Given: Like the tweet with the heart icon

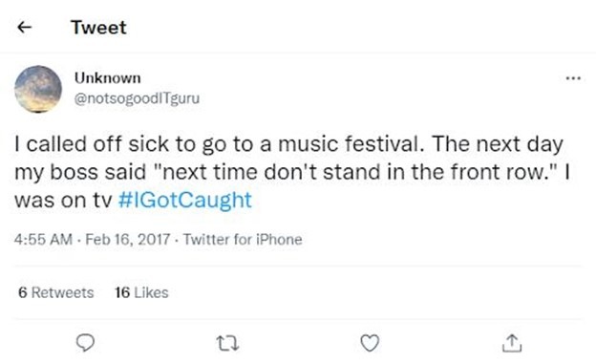Looking at the screenshot, I should pyautogui.click(x=370, y=343).
